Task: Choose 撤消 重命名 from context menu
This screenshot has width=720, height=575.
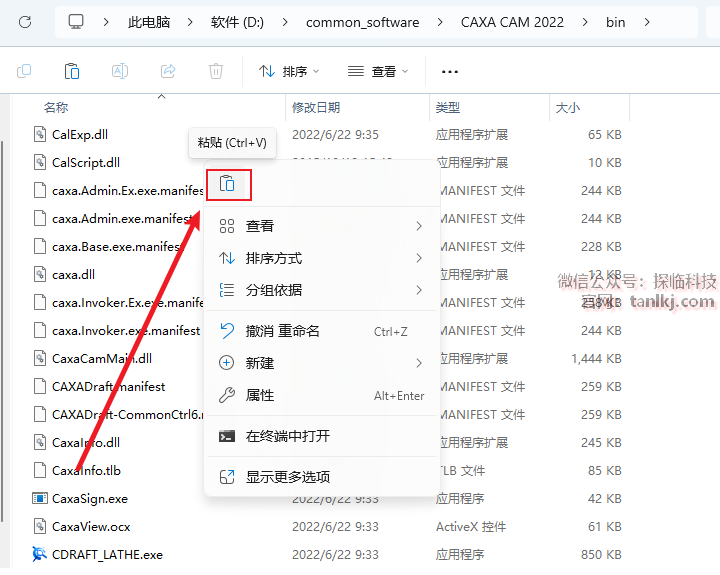Action: point(283,331)
